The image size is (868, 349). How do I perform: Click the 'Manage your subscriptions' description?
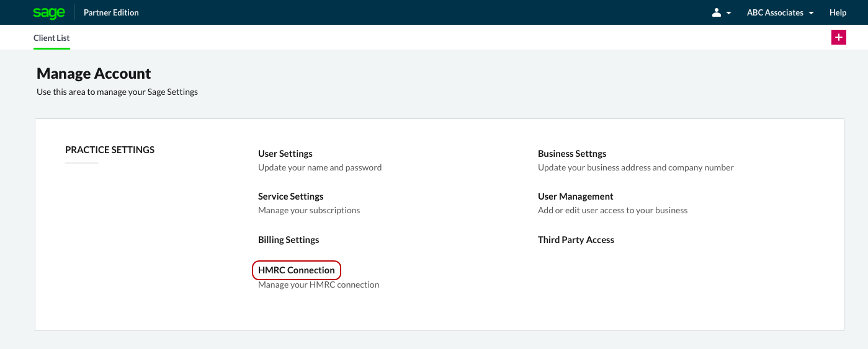tap(309, 210)
